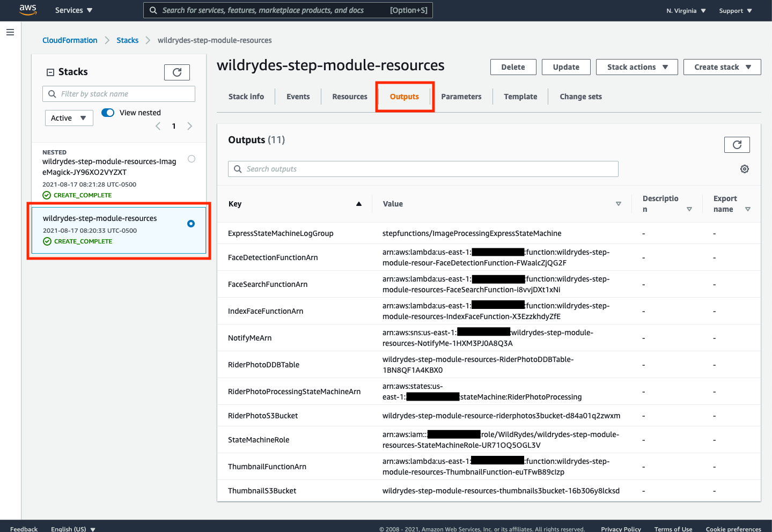Open the Stack actions dropdown
This screenshot has height=532, width=772.
pyautogui.click(x=637, y=67)
